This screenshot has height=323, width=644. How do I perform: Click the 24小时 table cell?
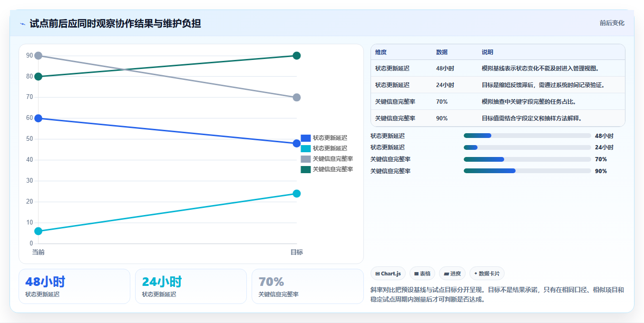point(445,85)
